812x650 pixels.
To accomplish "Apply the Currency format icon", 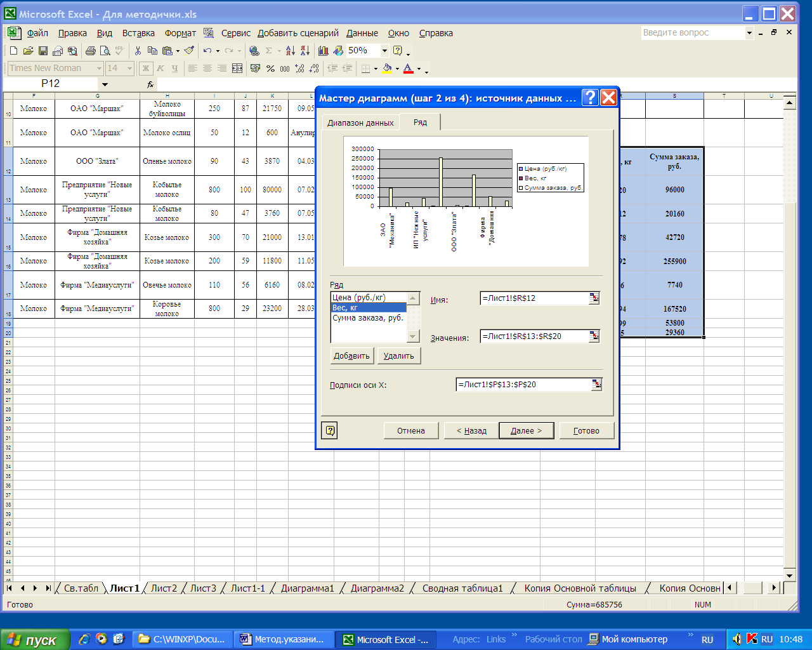I will 255,68.
